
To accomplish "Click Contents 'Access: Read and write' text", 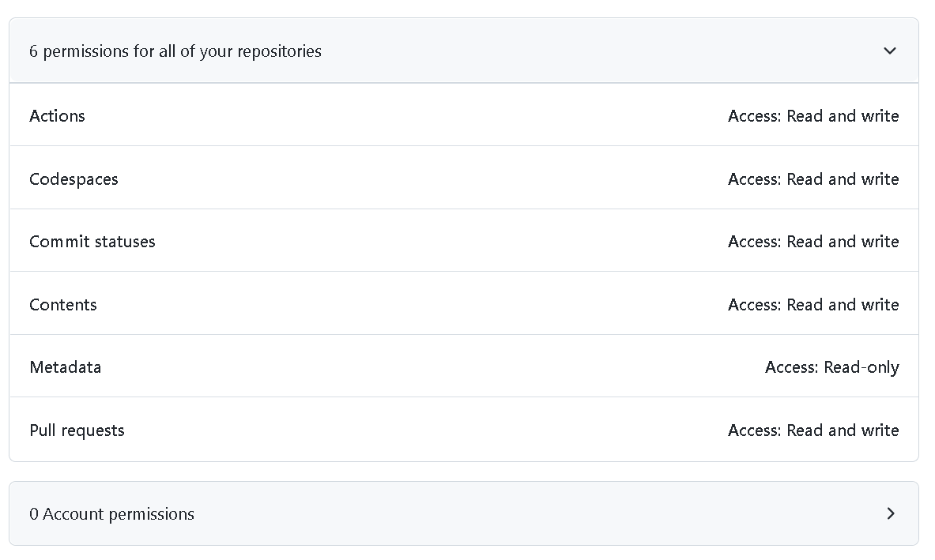I will coord(813,305).
